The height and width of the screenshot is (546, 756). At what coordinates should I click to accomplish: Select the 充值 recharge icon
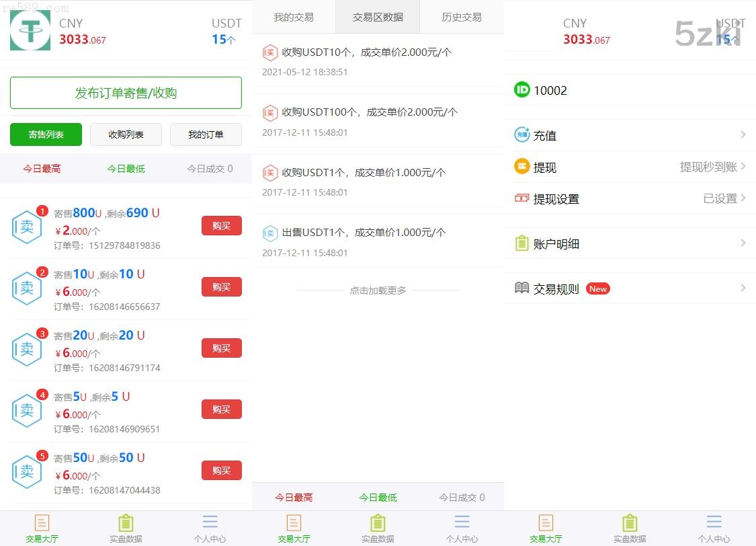coord(522,134)
